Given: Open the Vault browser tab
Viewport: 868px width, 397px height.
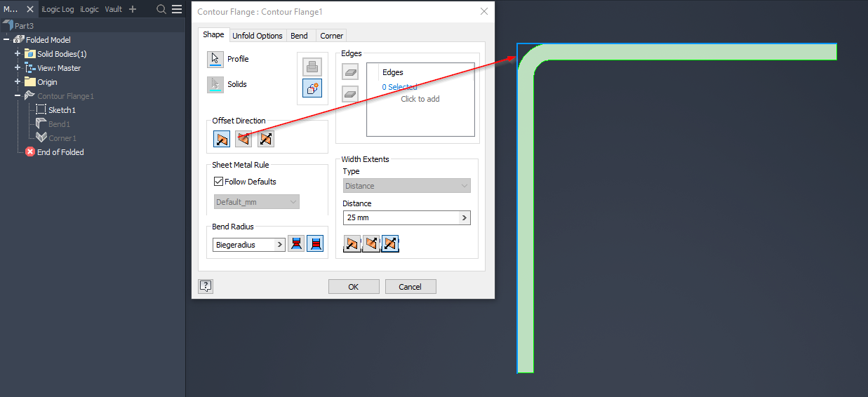Looking at the screenshot, I should (x=114, y=9).
